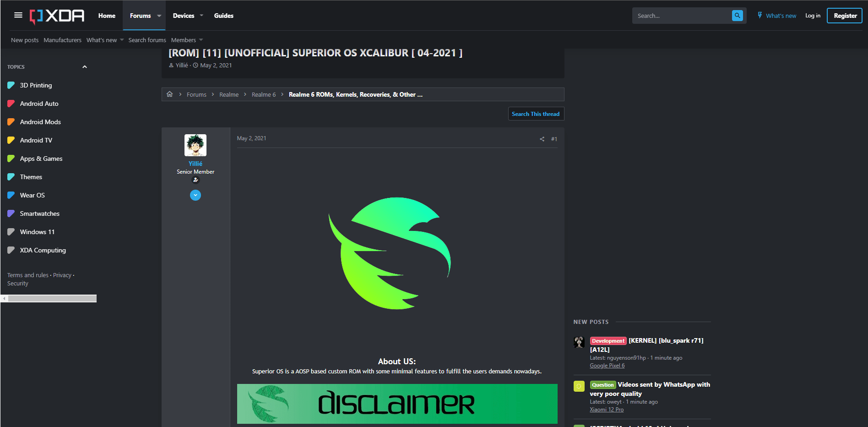This screenshot has height=427, width=868.
Task: Open New posts in sub-navigation
Action: [x=25, y=40]
